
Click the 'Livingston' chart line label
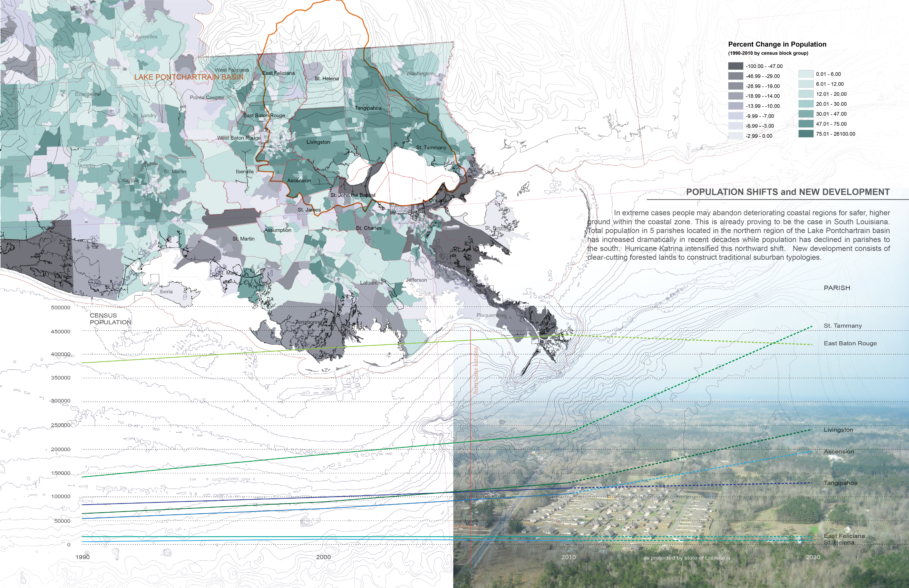pos(838,430)
